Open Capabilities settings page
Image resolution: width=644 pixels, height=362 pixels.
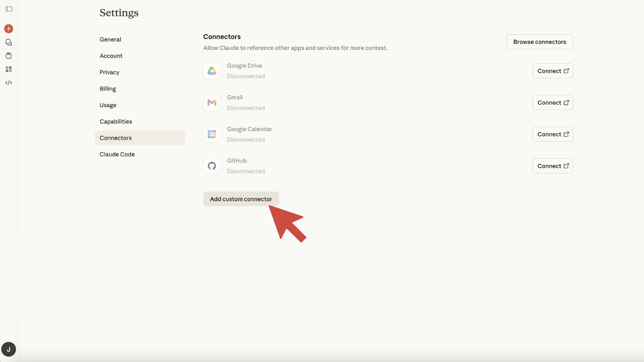(116, 121)
